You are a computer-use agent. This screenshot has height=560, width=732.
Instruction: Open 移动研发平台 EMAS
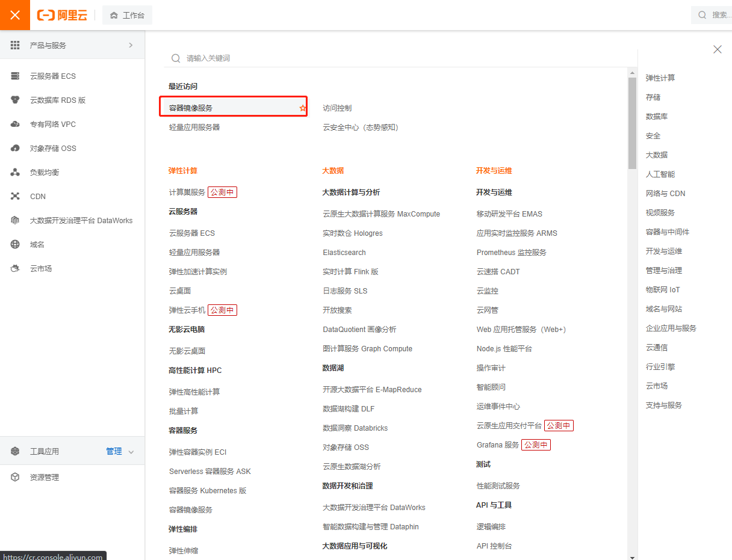tap(509, 214)
